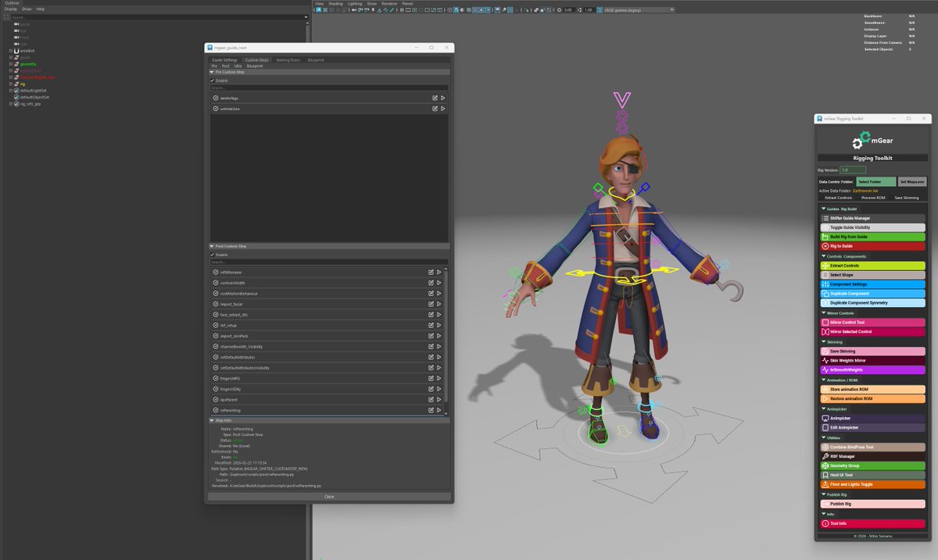Toggle the refitRename step status check icon

216,272
